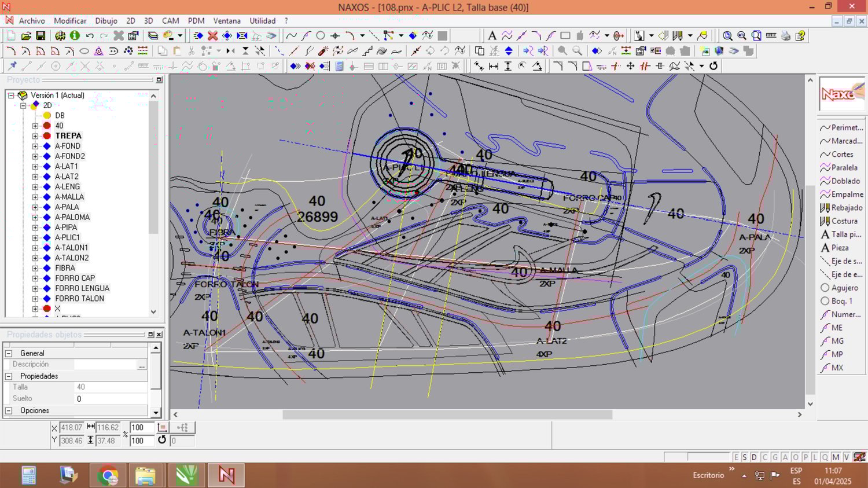Click the Descripción input field

coord(105,365)
